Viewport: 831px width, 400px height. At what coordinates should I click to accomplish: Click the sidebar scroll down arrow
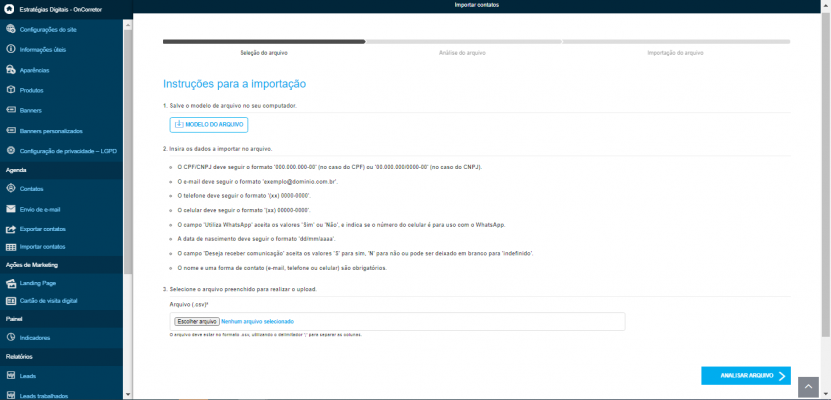[127, 394]
